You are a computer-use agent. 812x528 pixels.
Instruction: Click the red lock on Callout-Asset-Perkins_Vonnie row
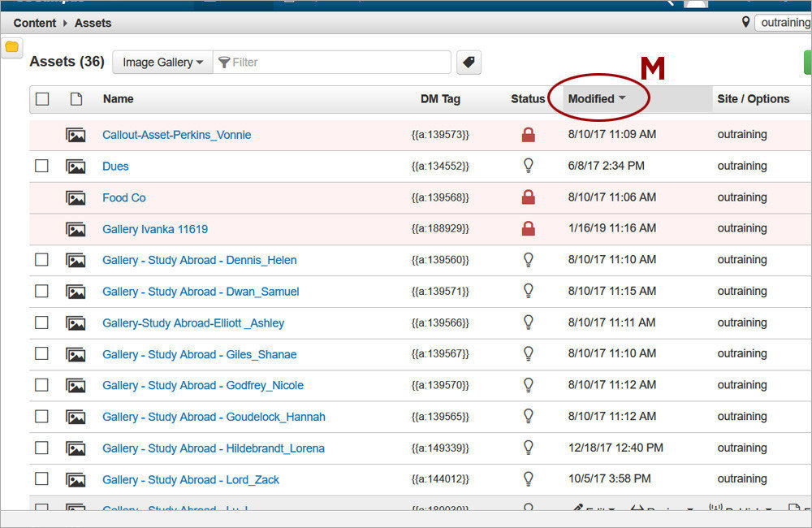pos(529,135)
